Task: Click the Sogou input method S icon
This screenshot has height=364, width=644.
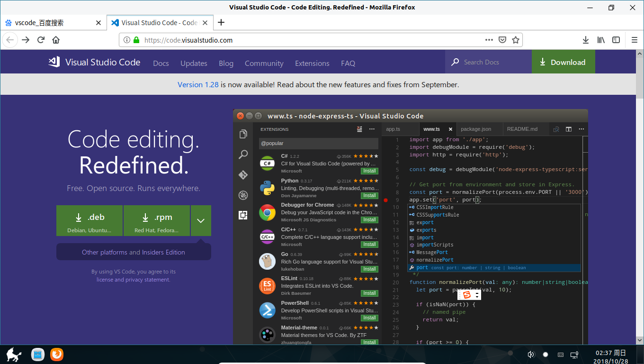Action: 467,295
